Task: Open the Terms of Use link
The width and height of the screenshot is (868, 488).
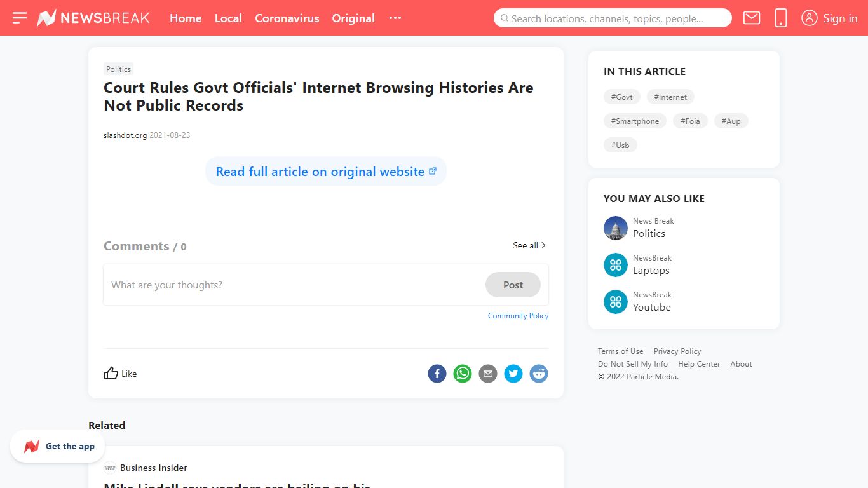Action: 620,351
